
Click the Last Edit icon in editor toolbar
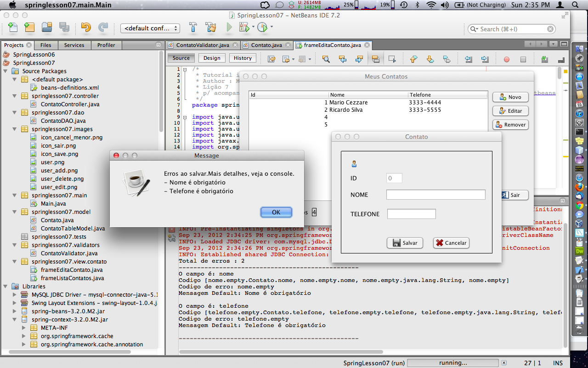click(x=271, y=59)
